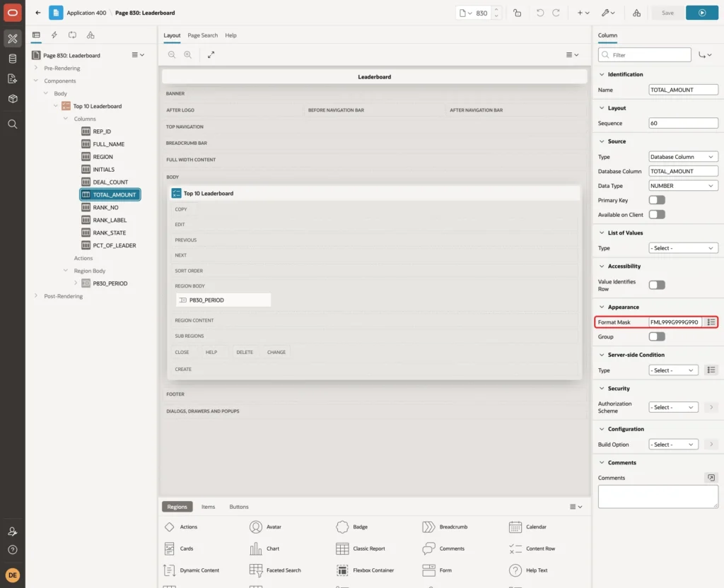The width and height of the screenshot is (724, 588).
Task: Open the Authorization Scheme dropdown
Action: [x=673, y=408]
